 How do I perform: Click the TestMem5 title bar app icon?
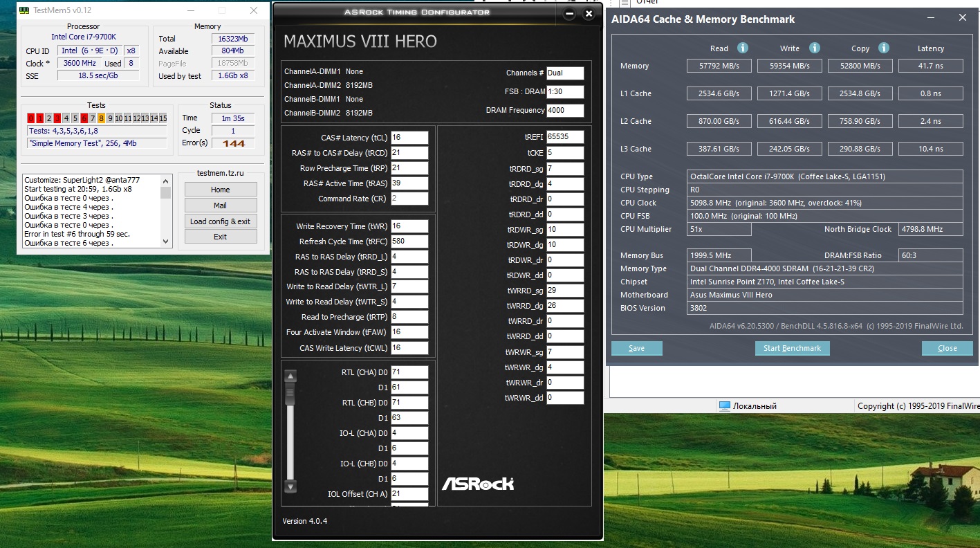[x=24, y=10]
